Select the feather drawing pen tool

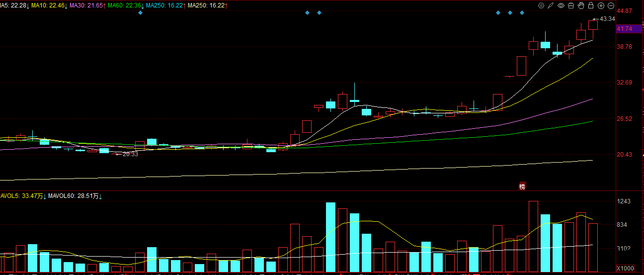click(x=551, y=5)
